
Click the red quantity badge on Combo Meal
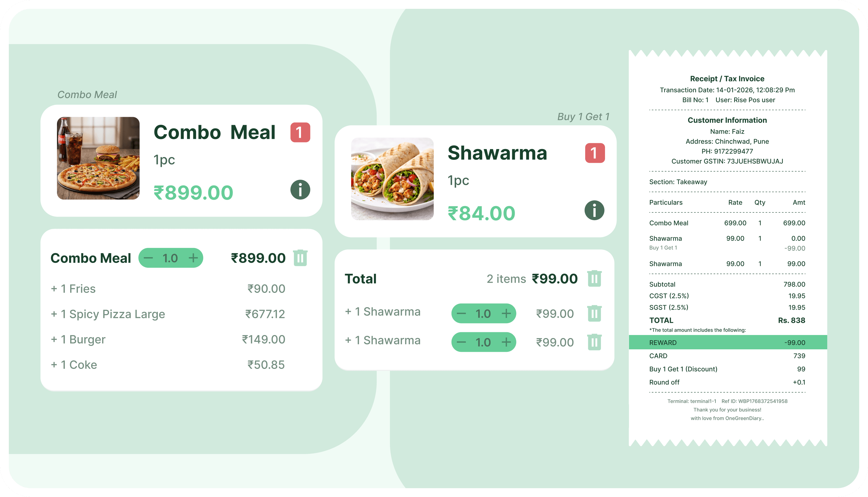pos(300,133)
